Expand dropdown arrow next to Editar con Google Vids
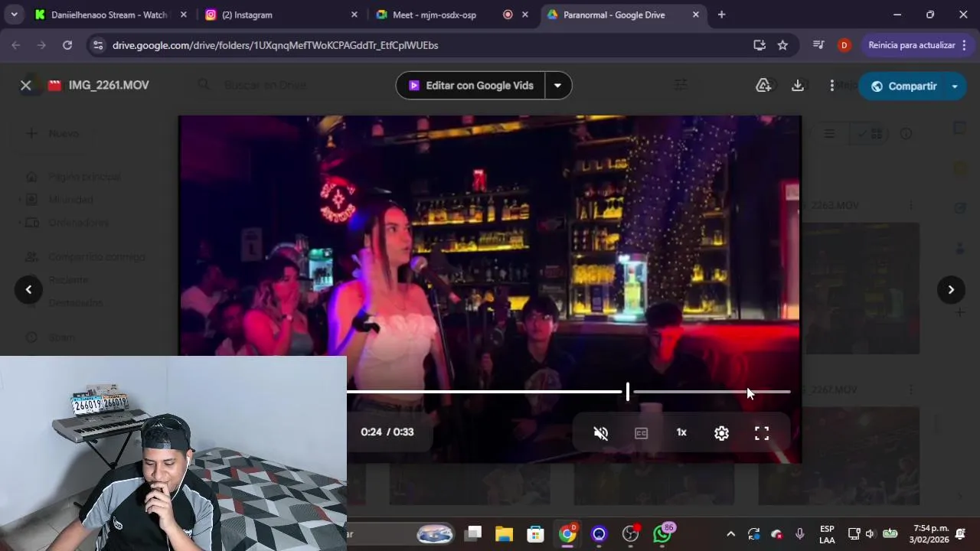This screenshot has width=980, height=551. 557,85
